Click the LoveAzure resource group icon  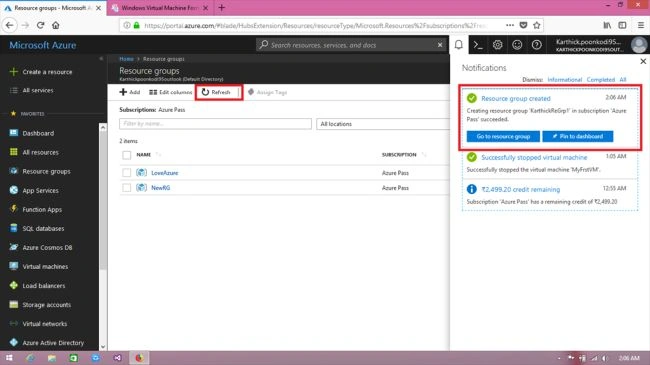pos(141,173)
